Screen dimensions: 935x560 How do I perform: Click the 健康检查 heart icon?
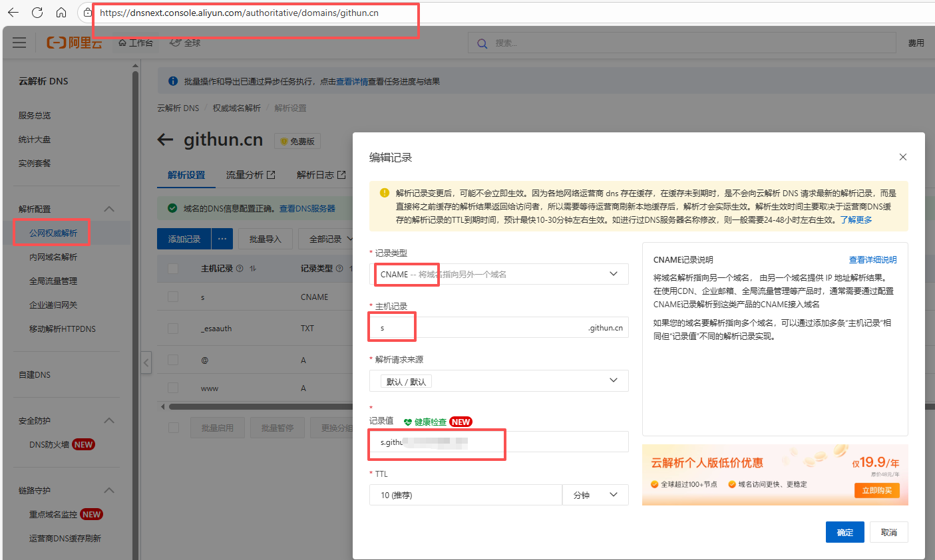coord(408,422)
